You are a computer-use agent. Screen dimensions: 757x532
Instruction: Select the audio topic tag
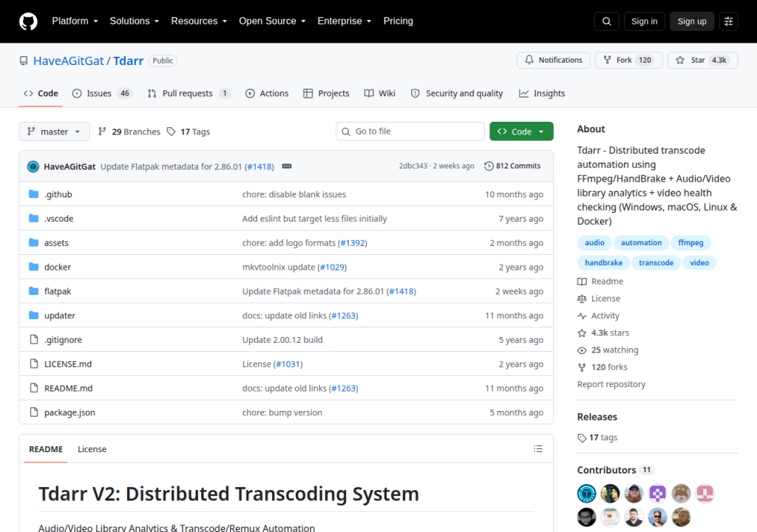(594, 243)
